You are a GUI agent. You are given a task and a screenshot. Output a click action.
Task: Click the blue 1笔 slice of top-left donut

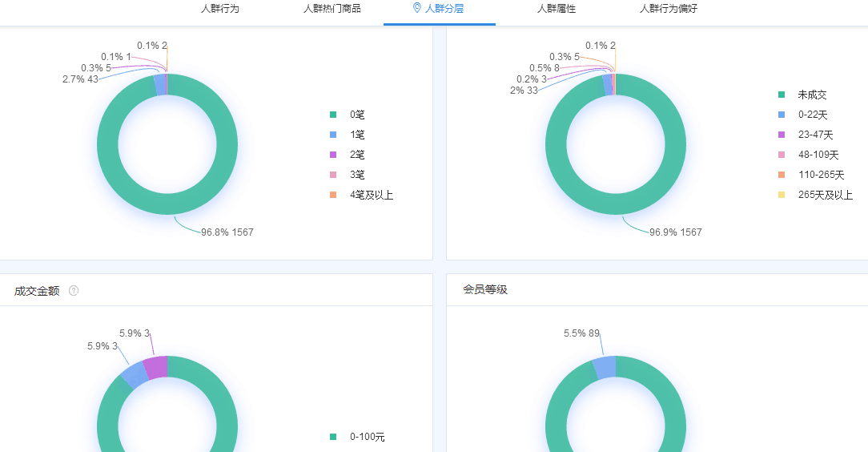(x=160, y=85)
